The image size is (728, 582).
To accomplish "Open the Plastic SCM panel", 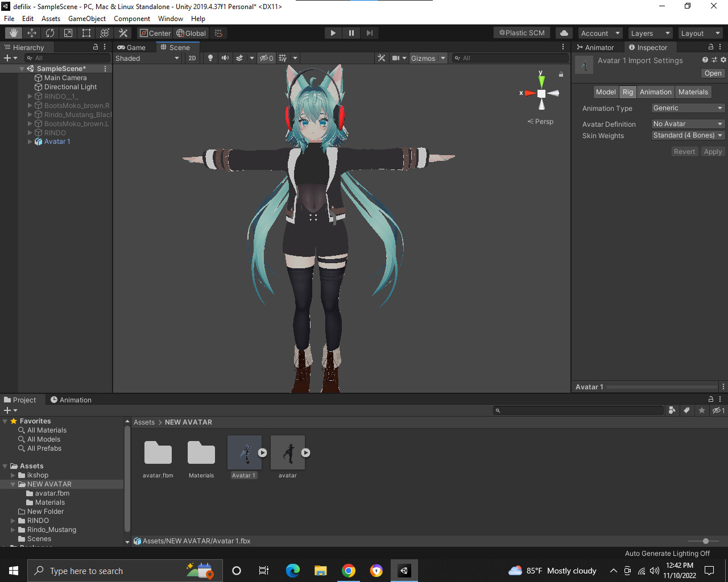I will 521,32.
